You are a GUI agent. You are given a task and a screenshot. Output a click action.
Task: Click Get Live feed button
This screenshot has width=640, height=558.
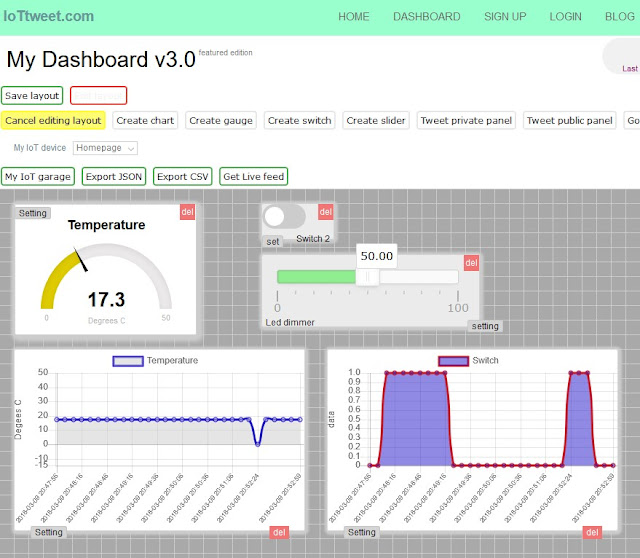(253, 176)
